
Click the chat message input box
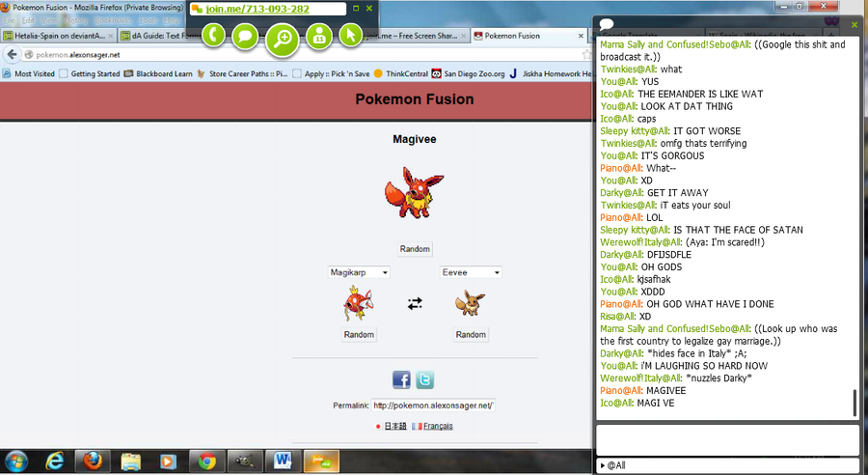(x=727, y=440)
